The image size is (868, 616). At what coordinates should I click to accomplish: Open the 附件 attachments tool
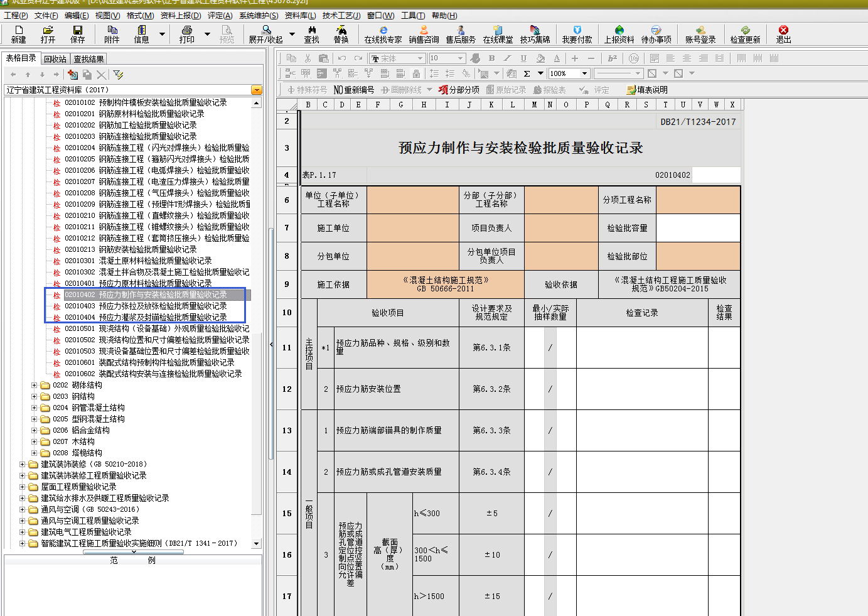point(112,34)
